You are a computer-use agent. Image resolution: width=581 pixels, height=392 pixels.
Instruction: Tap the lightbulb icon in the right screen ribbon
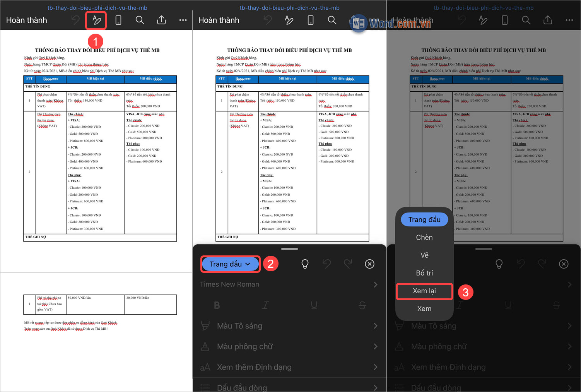(499, 264)
